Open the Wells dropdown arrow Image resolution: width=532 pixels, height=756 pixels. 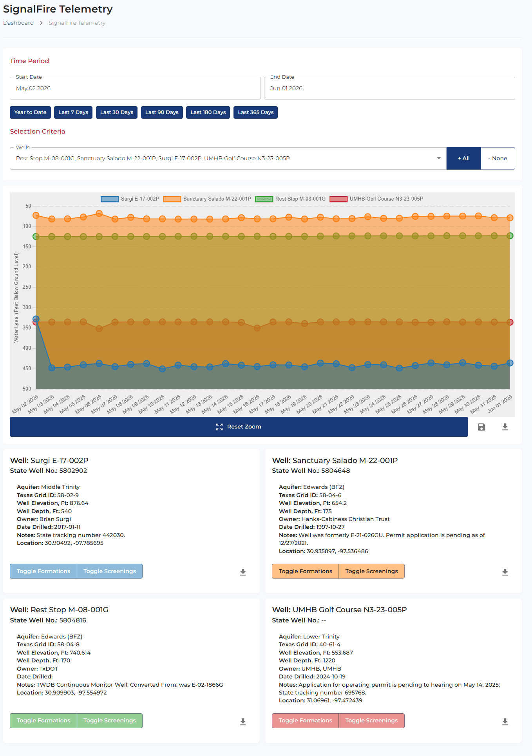coord(439,158)
